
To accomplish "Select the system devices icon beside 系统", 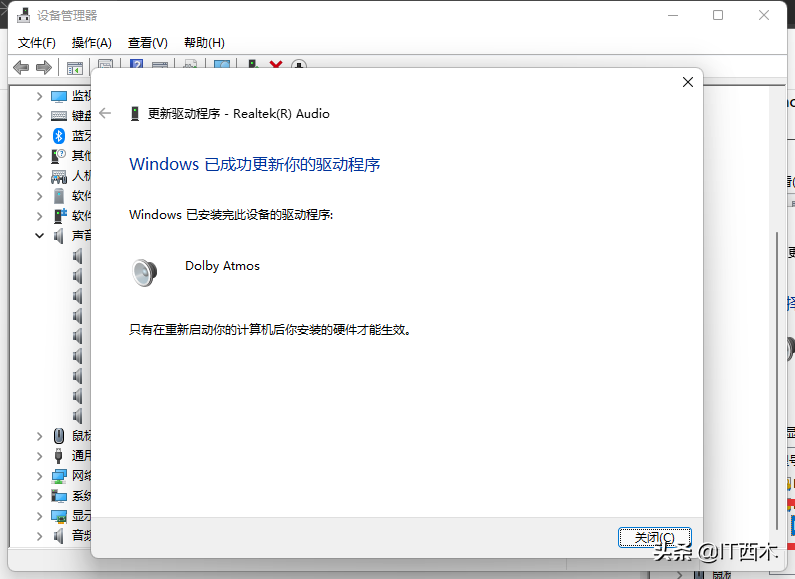I will (x=59, y=495).
